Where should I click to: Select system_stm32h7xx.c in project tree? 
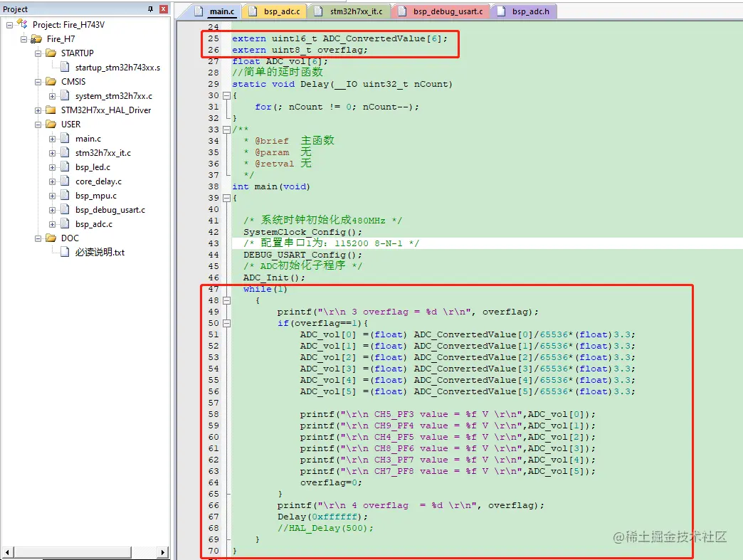[114, 96]
